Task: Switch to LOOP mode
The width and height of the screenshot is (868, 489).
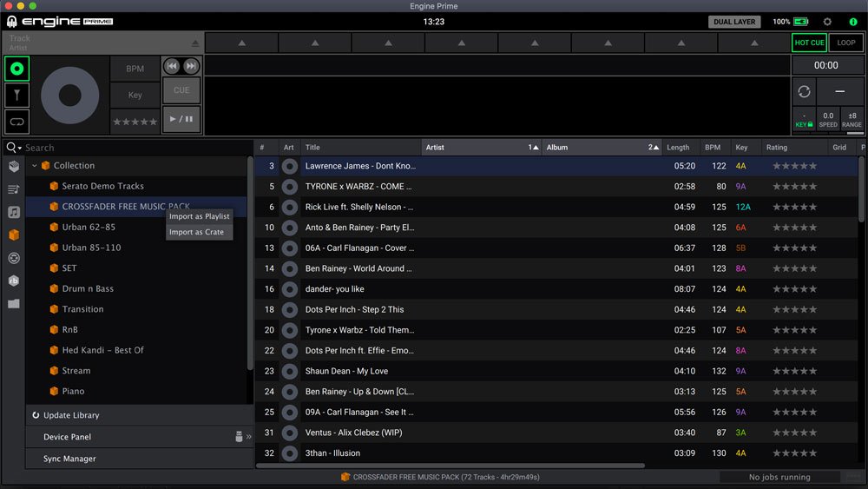Action: point(845,43)
